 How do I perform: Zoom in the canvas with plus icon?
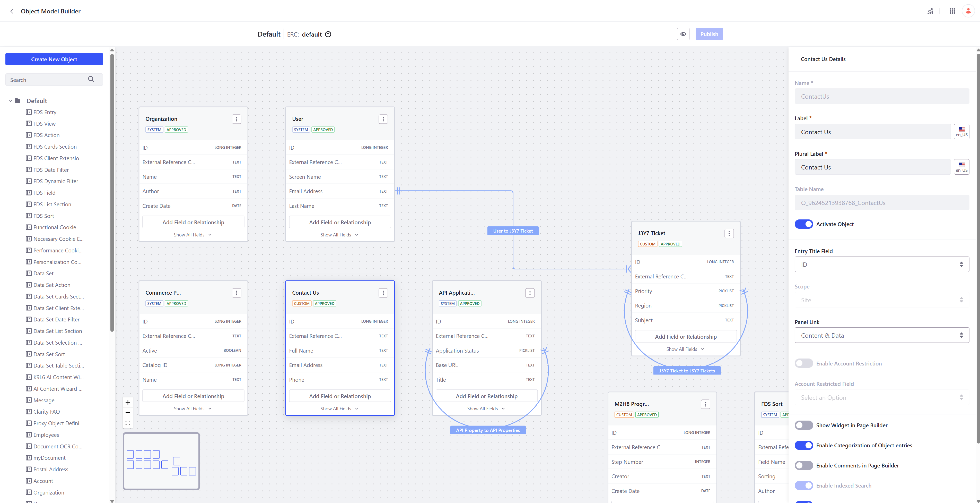[x=128, y=402]
